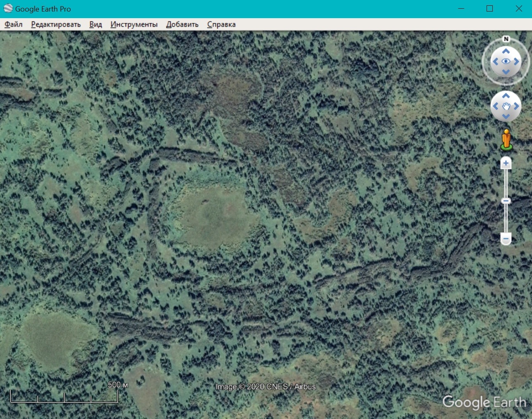Zoom out with the minus button
The width and height of the screenshot is (532, 419).
(506, 239)
